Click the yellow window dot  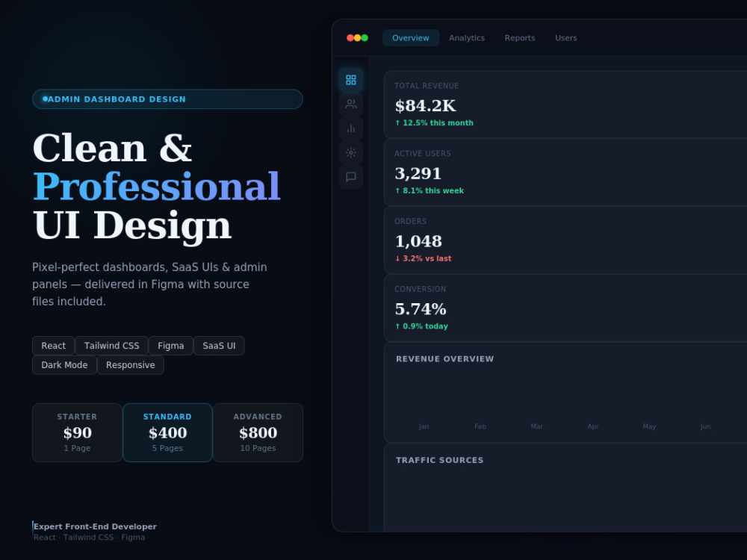point(357,37)
